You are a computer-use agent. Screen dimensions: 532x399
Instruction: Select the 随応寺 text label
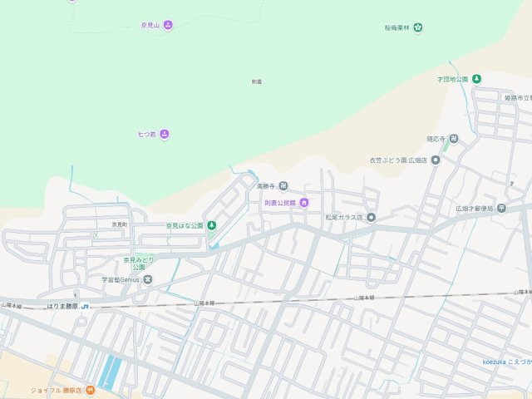436,139
